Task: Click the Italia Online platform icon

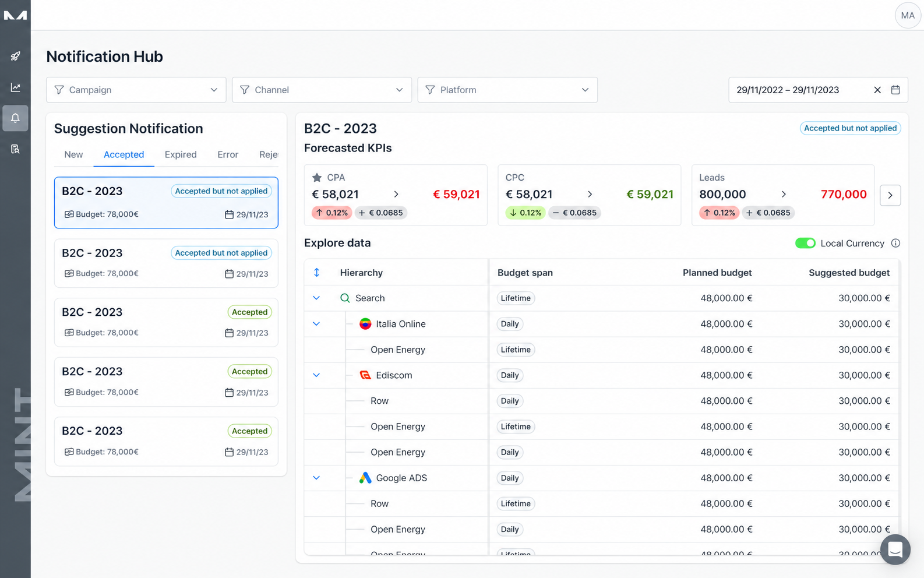Action: [365, 324]
